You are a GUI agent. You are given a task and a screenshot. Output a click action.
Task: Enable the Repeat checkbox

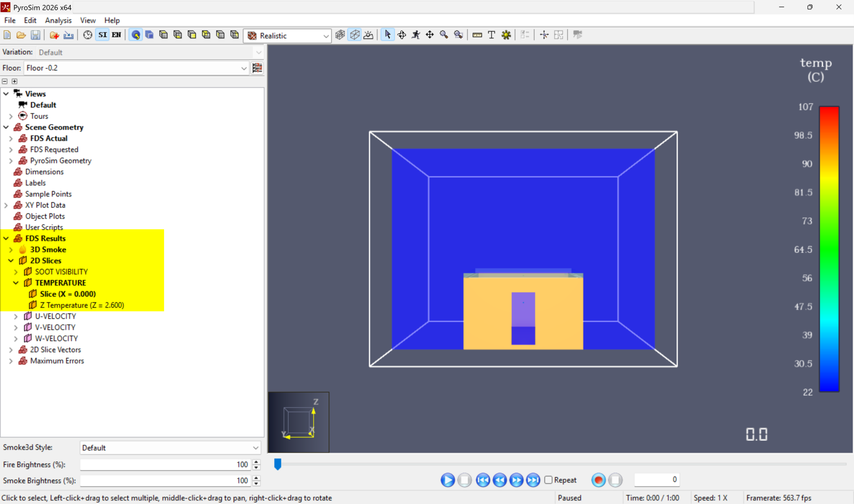point(548,480)
